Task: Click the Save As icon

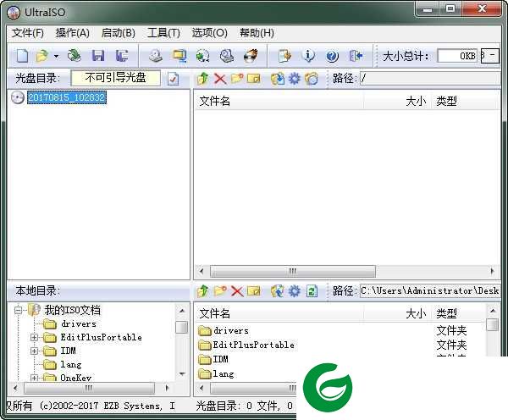Action: pyautogui.click(x=122, y=56)
